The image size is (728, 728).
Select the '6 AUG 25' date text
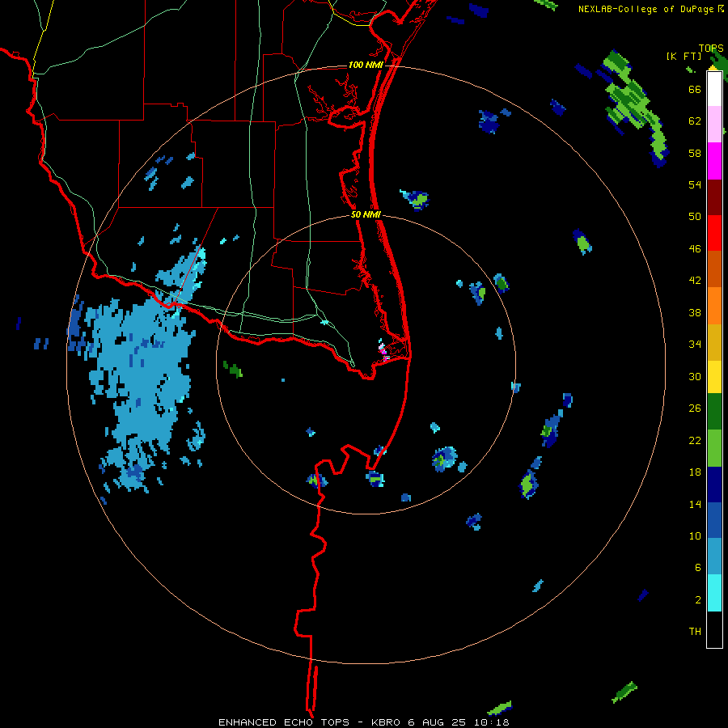(x=438, y=722)
